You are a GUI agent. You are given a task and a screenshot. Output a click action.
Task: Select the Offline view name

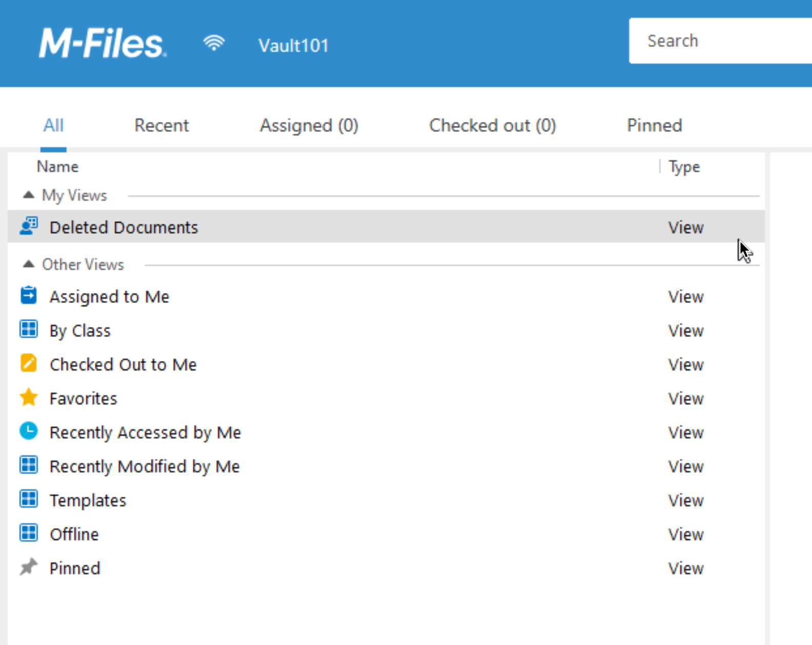74,534
